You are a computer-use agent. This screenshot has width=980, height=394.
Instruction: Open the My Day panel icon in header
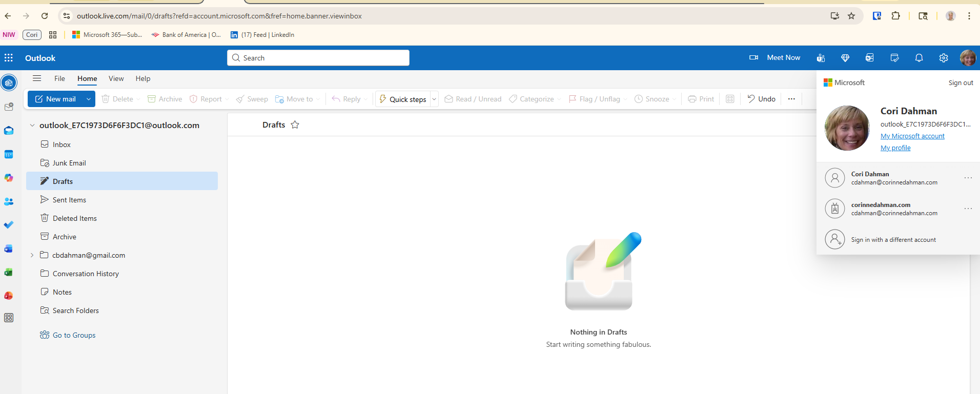point(894,58)
